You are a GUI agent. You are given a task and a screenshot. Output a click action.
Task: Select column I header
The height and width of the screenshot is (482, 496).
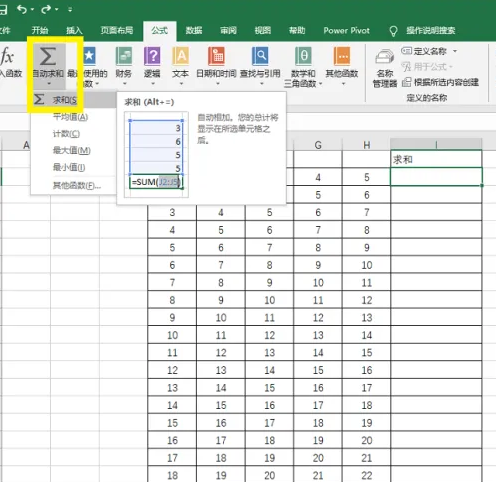pyautogui.click(x=436, y=144)
